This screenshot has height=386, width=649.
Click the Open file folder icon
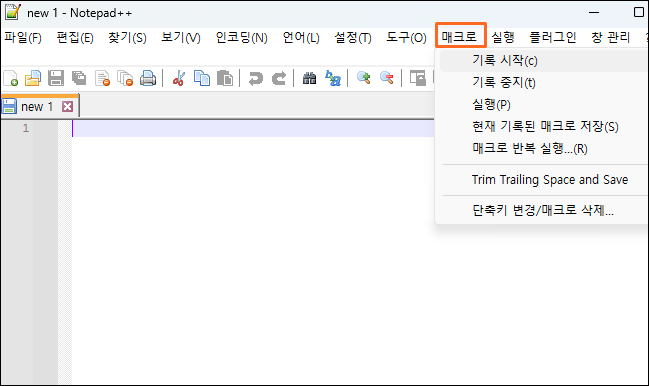[x=33, y=78]
